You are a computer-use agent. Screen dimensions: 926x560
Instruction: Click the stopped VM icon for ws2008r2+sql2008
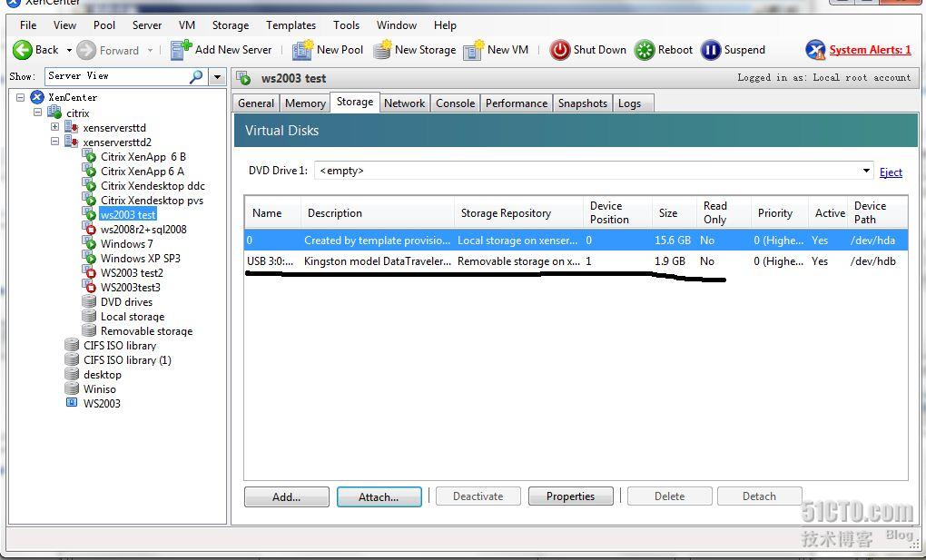pos(89,228)
